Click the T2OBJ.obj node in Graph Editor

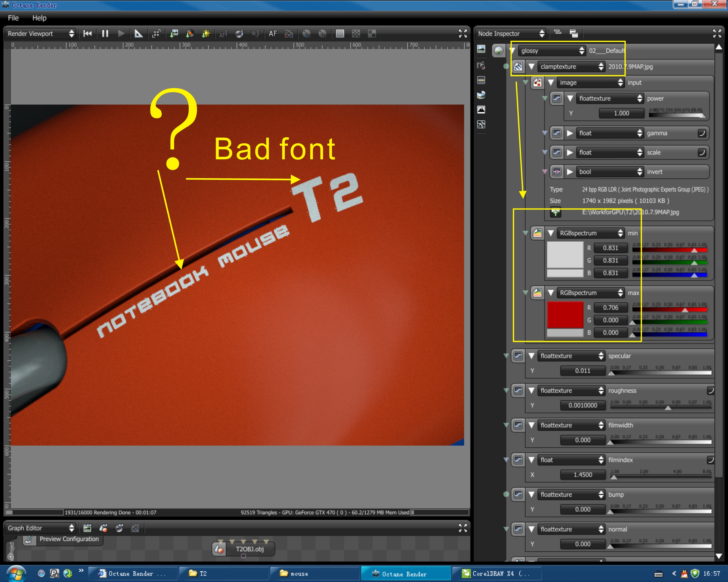click(x=249, y=549)
